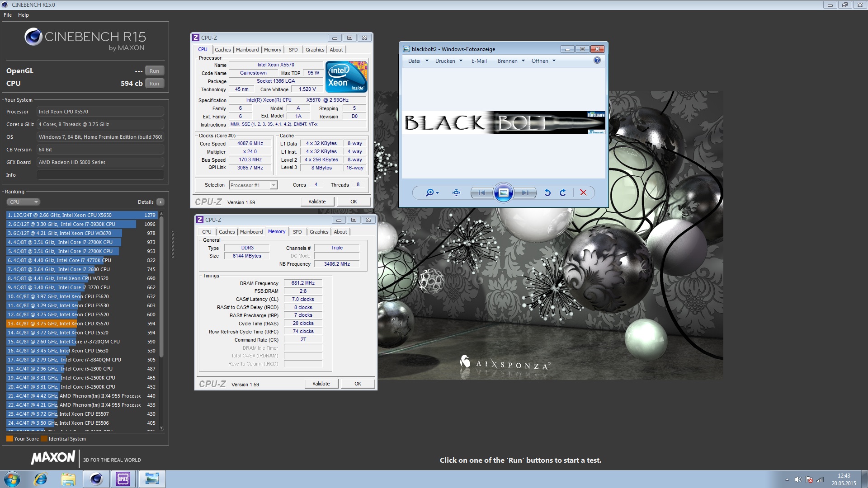Open the zoom magnifier in photo viewer

click(x=432, y=193)
